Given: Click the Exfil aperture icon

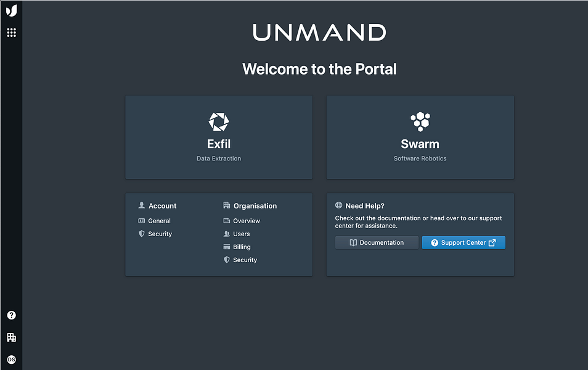Looking at the screenshot, I should point(219,121).
